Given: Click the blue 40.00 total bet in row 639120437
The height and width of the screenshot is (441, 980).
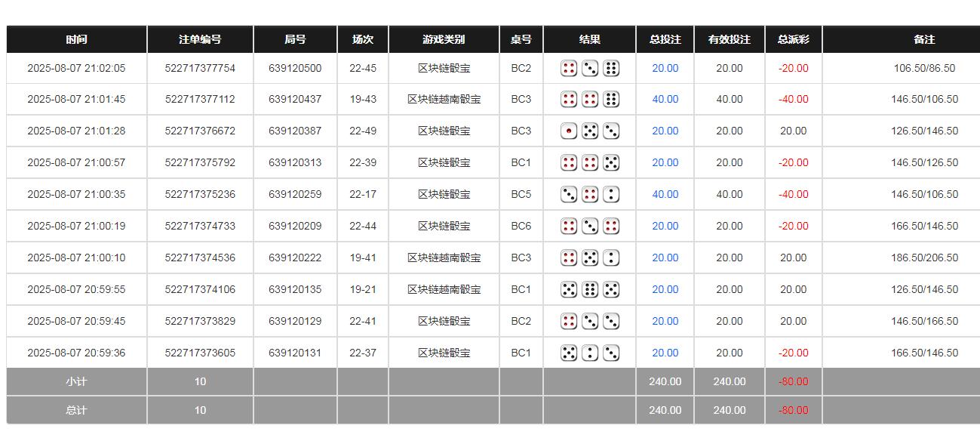Looking at the screenshot, I should [x=664, y=99].
